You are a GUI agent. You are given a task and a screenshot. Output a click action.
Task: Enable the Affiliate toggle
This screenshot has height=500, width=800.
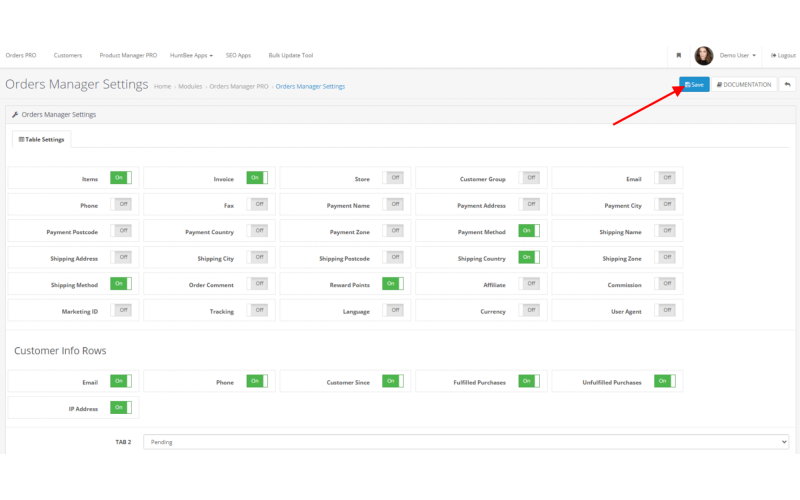529,284
